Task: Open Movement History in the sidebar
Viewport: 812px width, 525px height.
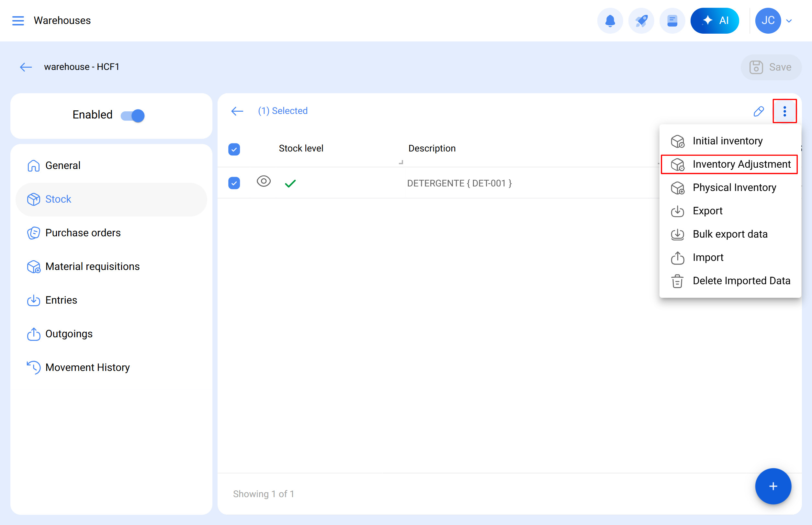Action: (87, 367)
